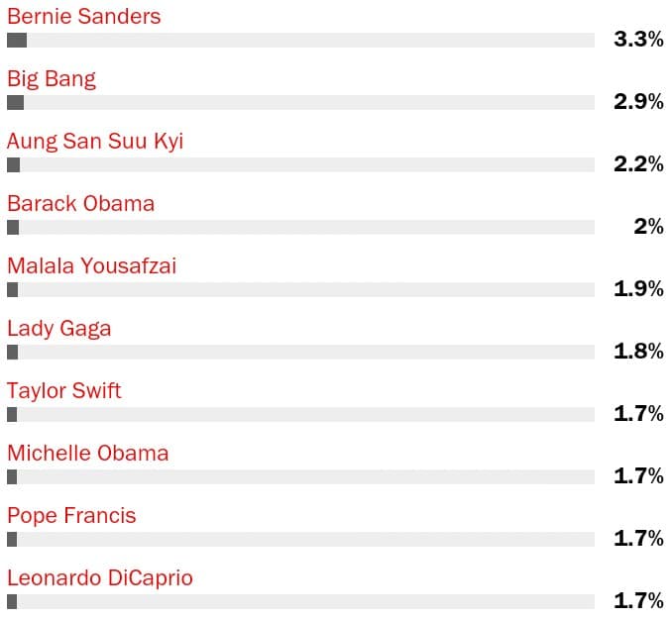Open the Malala Yousafzai link
This screenshot has width=672, height=621.
[x=91, y=266]
